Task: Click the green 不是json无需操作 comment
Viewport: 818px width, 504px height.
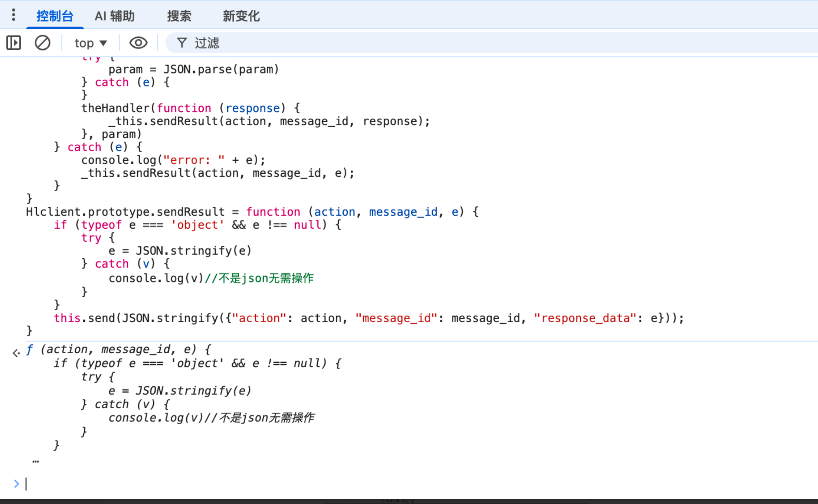Action: click(266, 278)
